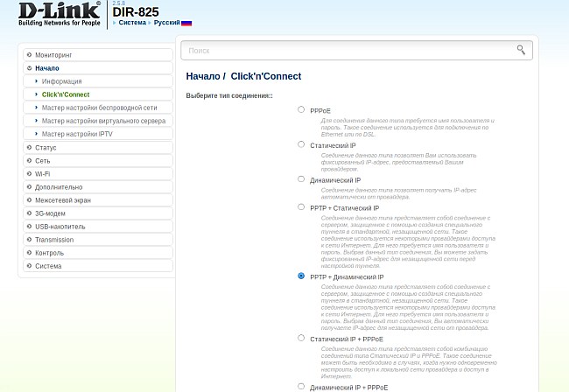This screenshot has width=569, height=392.
Task: Open the Click'n'Connect submenu item
Action: 98,94
